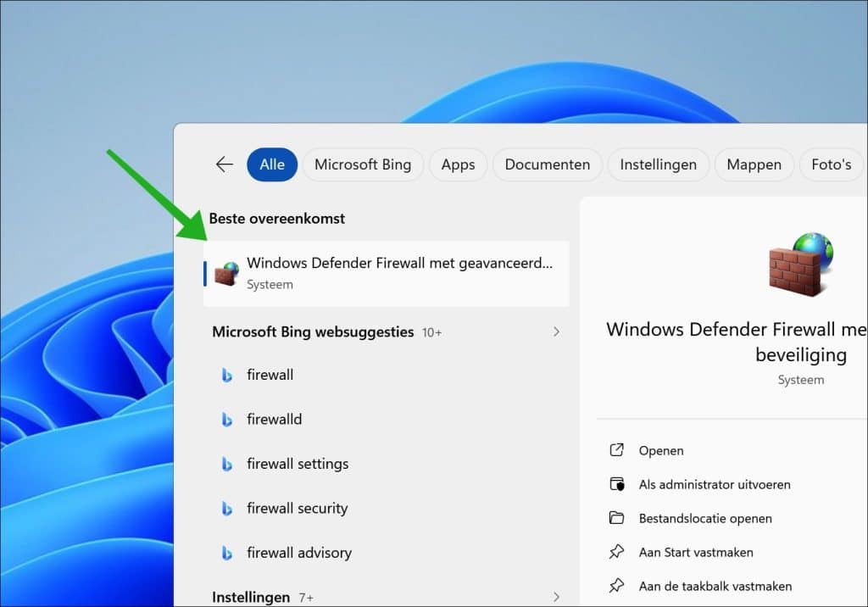Click the pin icon for Aan Start
The width and height of the screenshot is (868, 607).
[616, 552]
